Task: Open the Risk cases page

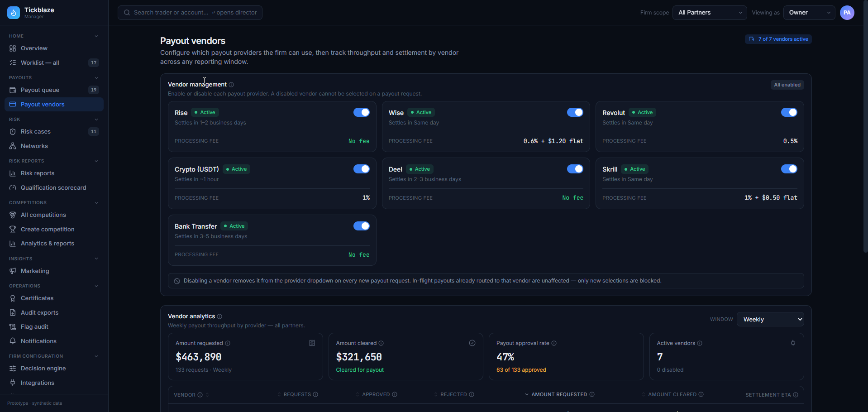Action: [54, 132]
